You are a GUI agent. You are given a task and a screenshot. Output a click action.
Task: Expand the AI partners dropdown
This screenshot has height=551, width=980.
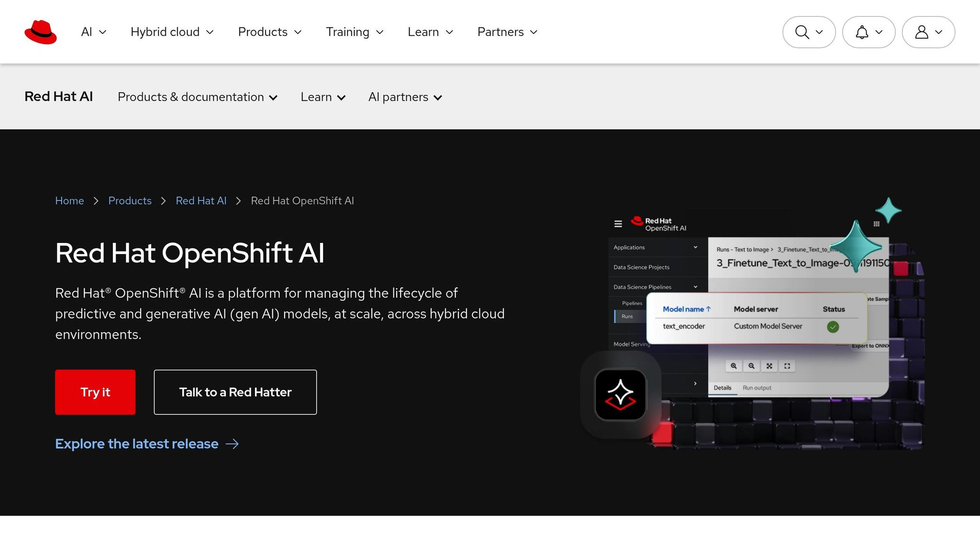[405, 97]
